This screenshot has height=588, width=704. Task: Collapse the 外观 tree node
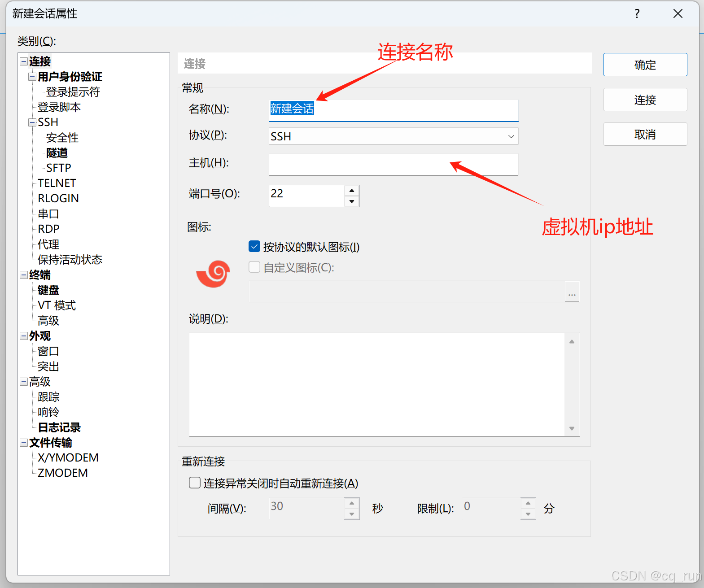point(23,336)
